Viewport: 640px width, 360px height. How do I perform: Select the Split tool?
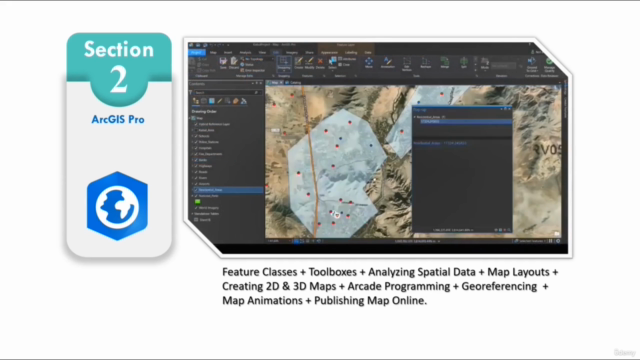464,61
